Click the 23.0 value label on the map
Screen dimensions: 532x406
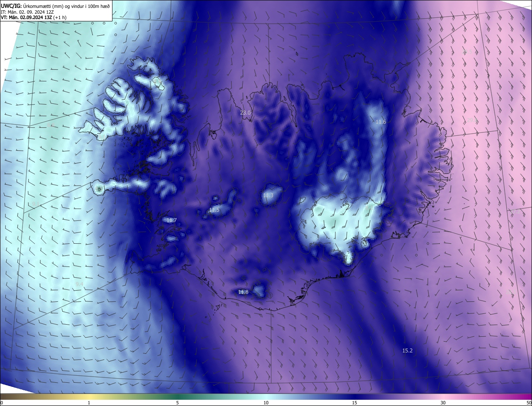246,113
